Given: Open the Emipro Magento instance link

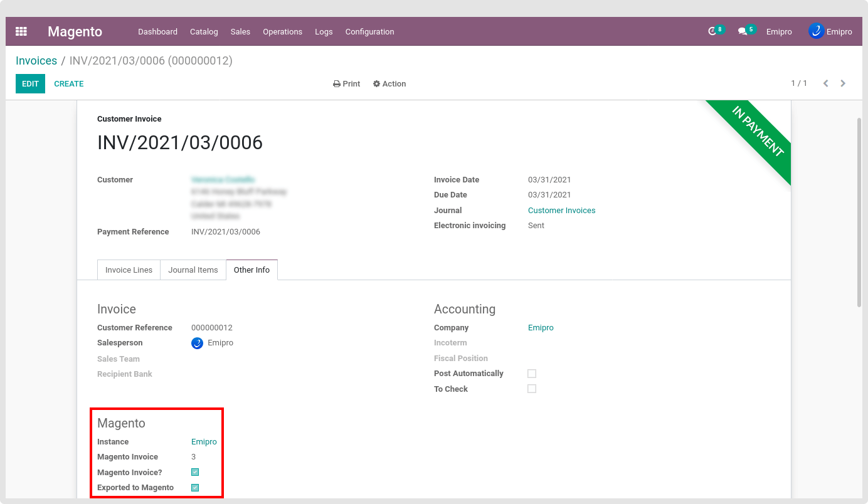Looking at the screenshot, I should click(204, 441).
